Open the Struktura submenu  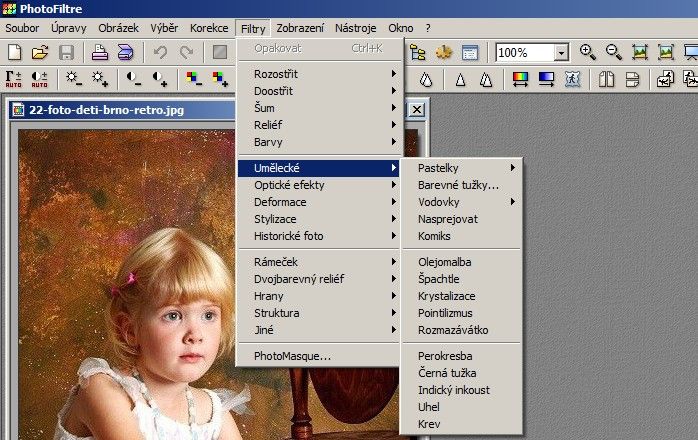click(x=319, y=313)
